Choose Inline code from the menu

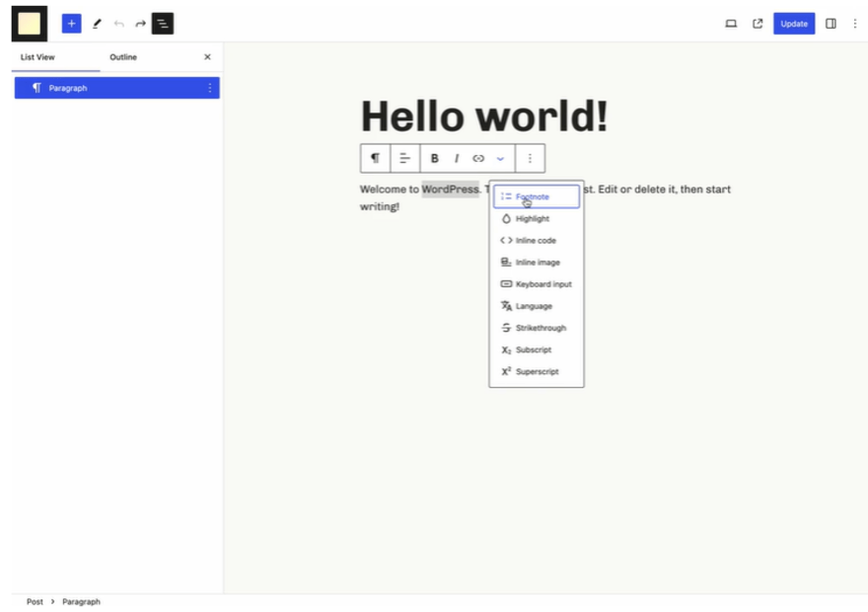[x=537, y=241]
